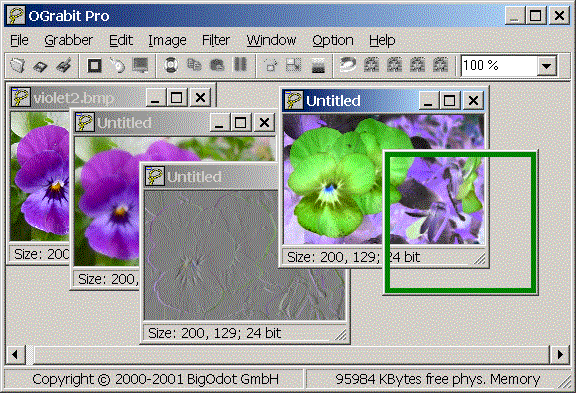Minimize the active green-flower Untitled window
The image size is (576, 393).
click(x=428, y=100)
